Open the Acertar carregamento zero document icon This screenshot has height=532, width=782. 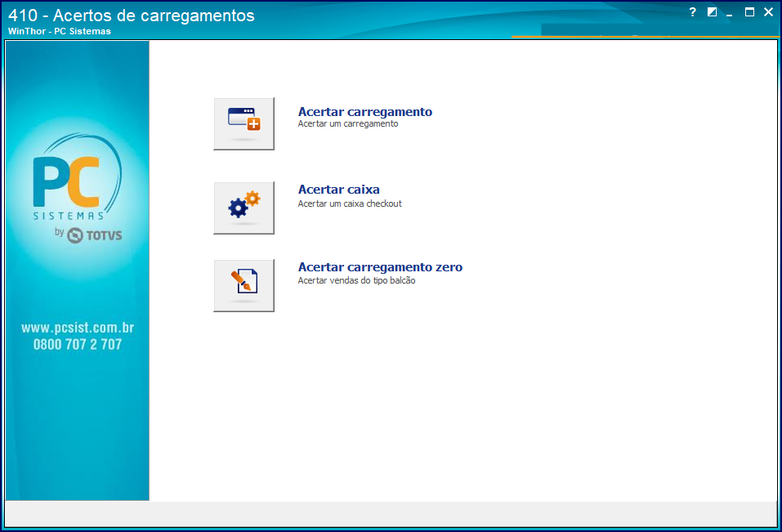coord(244,285)
